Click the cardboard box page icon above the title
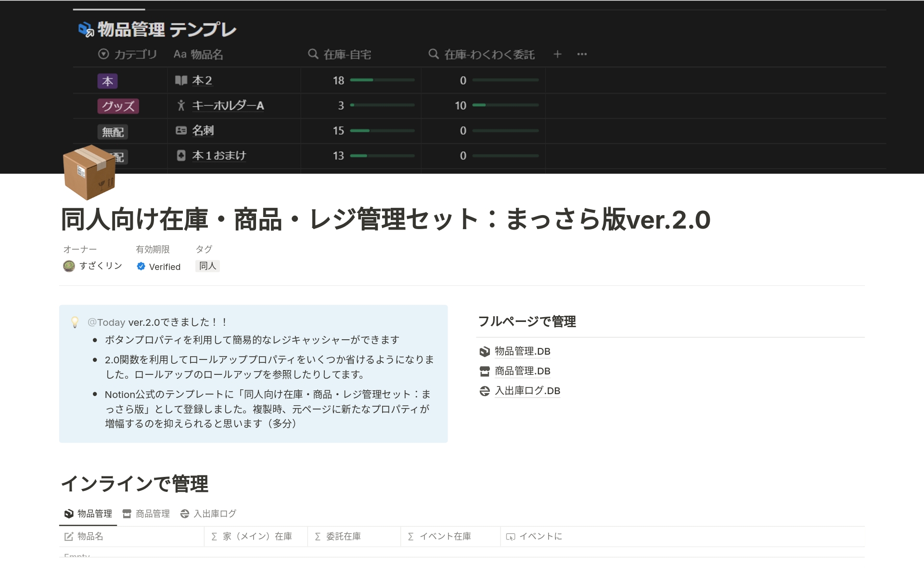The image size is (924, 577). (90, 172)
